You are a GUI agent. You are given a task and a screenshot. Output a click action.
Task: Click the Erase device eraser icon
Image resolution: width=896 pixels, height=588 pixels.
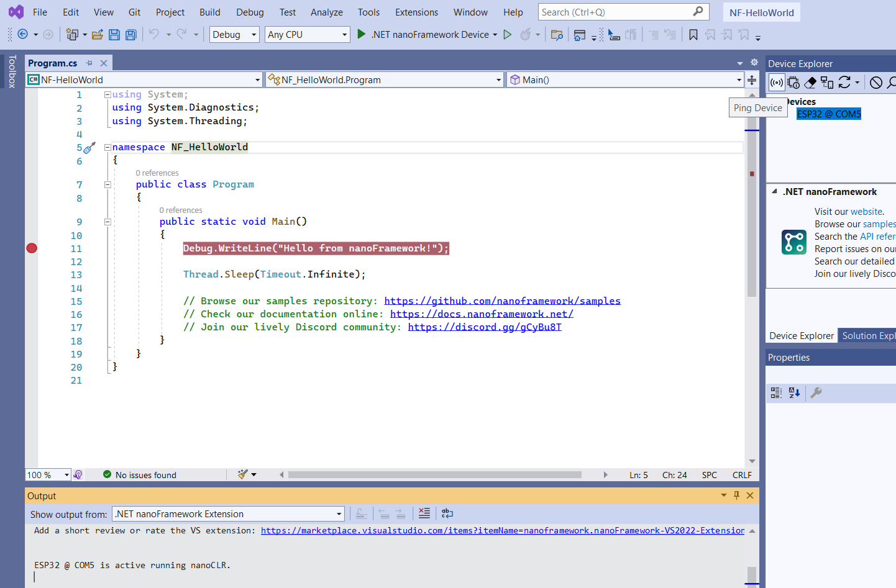[x=810, y=83]
